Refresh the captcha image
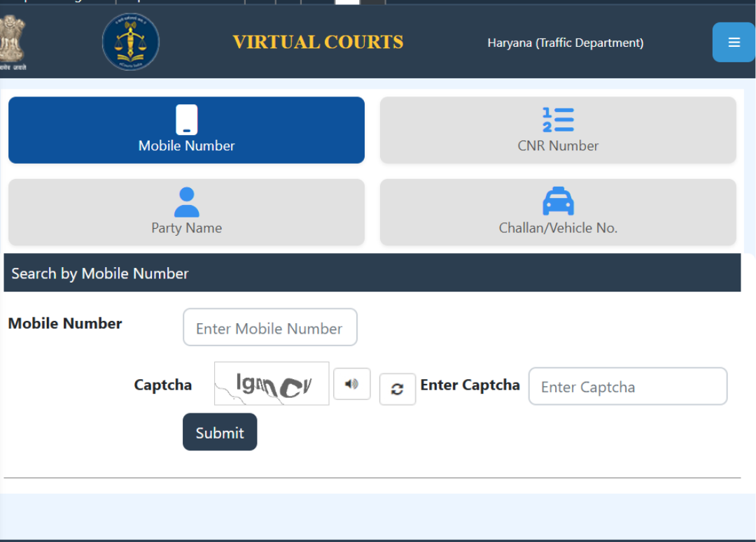 [397, 390]
